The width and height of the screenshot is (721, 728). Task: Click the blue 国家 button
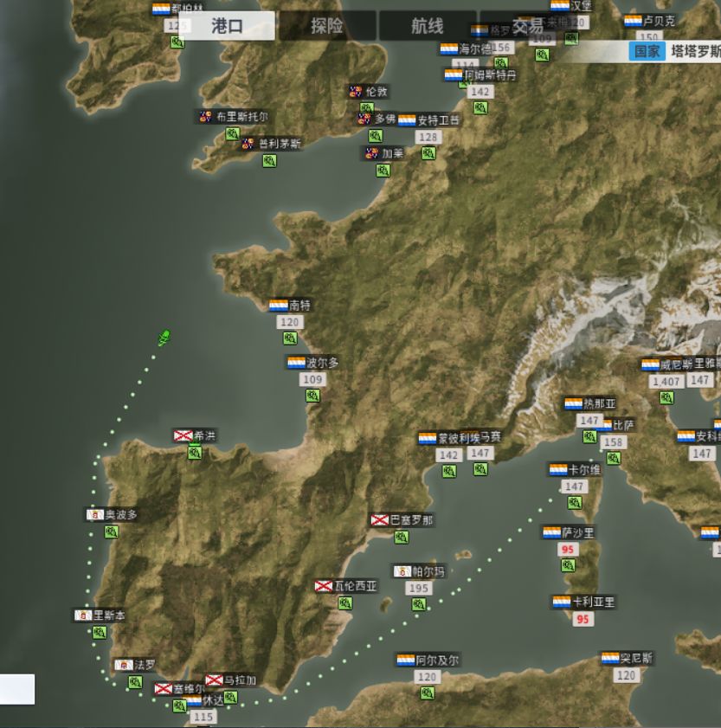[647, 51]
